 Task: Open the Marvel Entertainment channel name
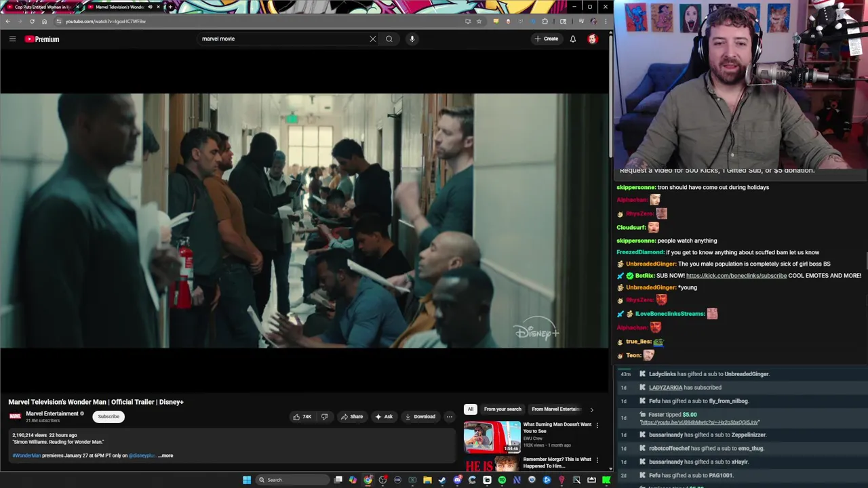pyautogui.click(x=52, y=413)
